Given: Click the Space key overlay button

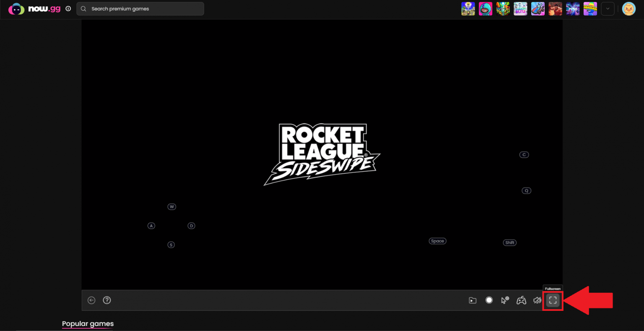Looking at the screenshot, I should 437,241.
